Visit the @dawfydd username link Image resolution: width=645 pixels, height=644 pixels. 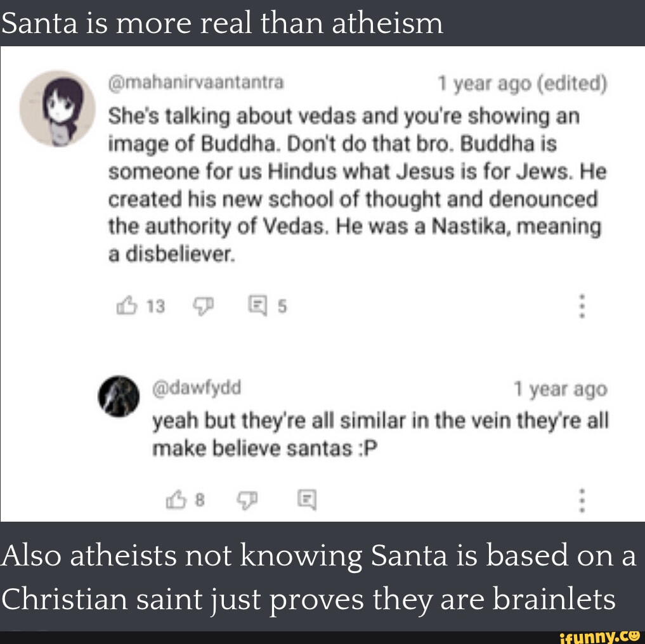197,388
